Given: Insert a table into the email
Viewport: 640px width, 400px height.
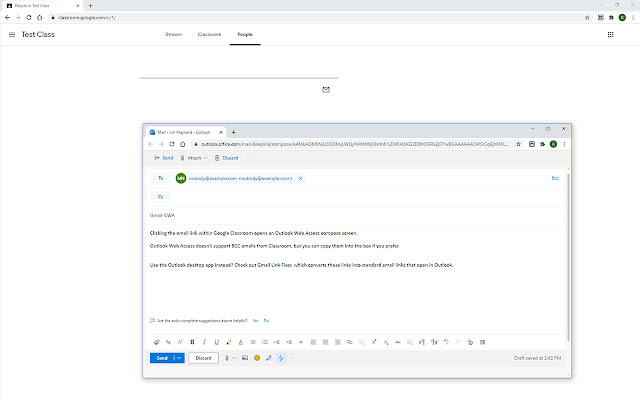Looking at the screenshot, I should pos(482,342).
